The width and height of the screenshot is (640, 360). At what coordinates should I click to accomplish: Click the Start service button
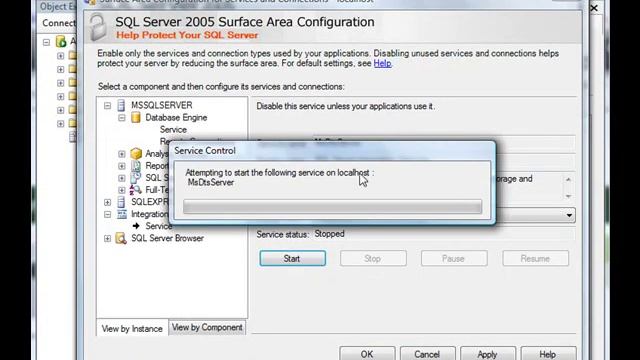[292, 258]
